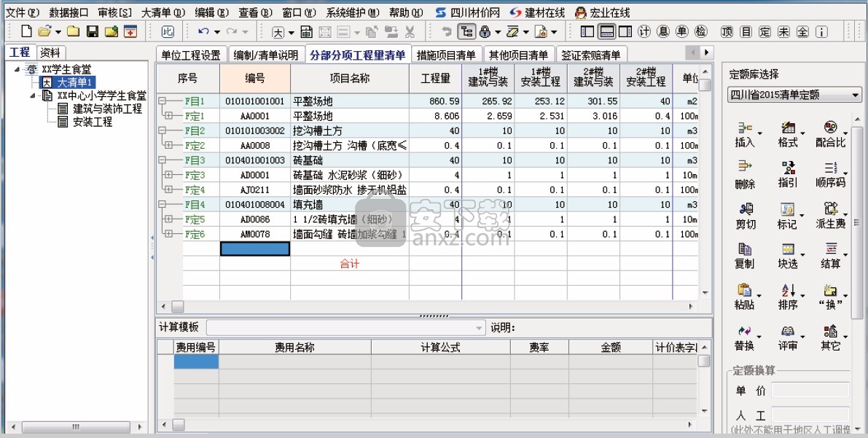The width and height of the screenshot is (868, 438).
Task: Toggle the left panel layout icon
Action: pyautogui.click(x=587, y=31)
